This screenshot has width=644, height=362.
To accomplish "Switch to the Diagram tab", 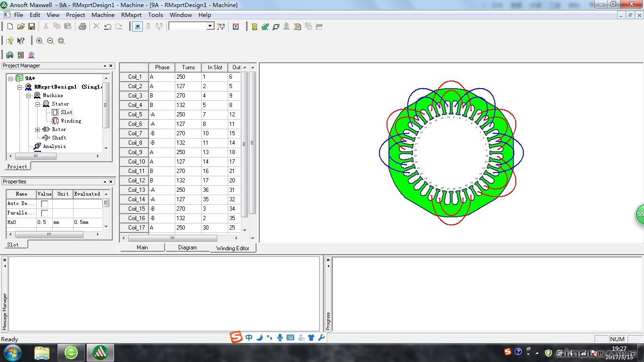I will click(188, 247).
